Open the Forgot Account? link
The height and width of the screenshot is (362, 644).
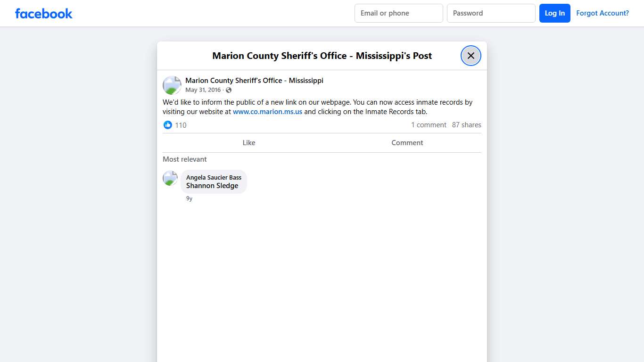pyautogui.click(x=602, y=13)
